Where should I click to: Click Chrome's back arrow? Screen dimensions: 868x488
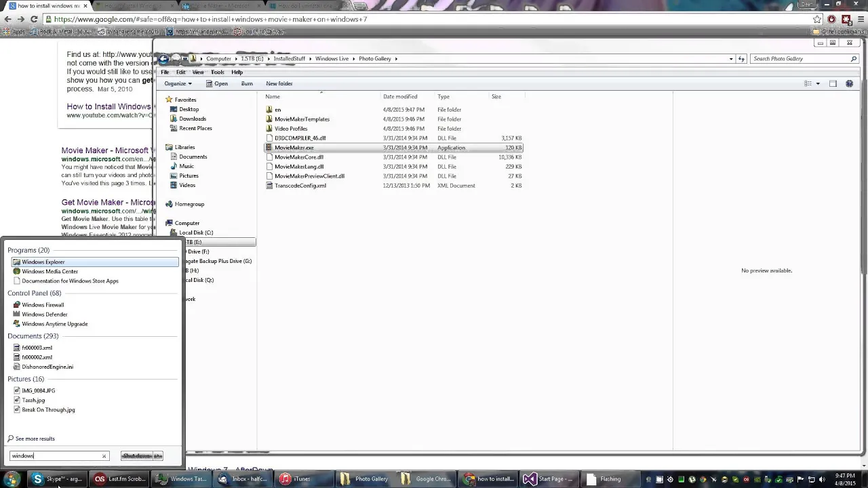[7, 19]
